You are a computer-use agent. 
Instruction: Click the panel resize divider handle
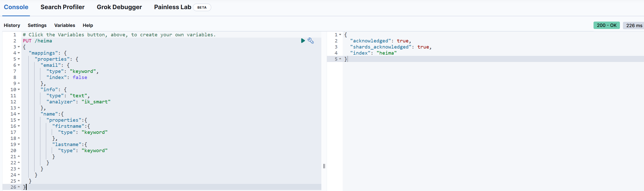[324, 166]
